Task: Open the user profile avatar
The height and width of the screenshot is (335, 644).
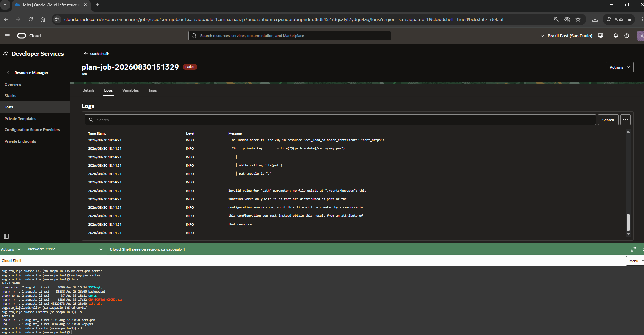Action: pos(641,36)
